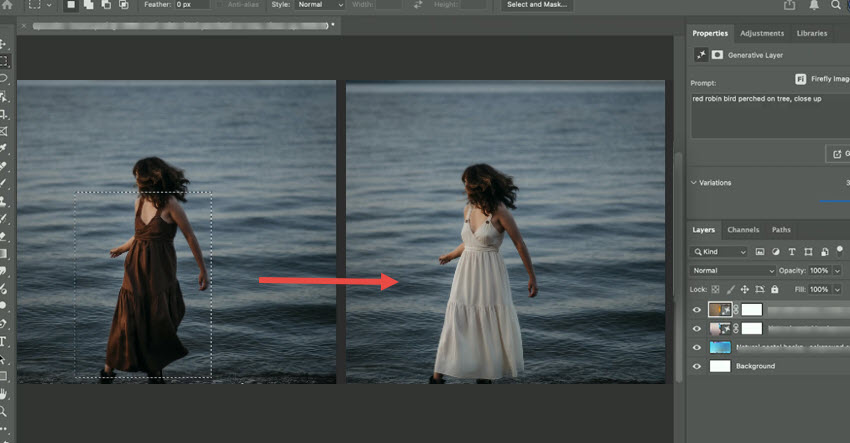850x443 pixels.
Task: Open the Edit Toolbar three-dots menu
Action: 3,429
